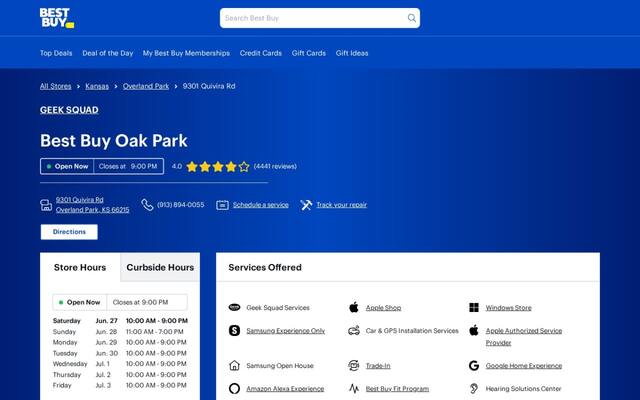Image resolution: width=640 pixels, height=400 pixels.
Task: Click the Windows Store logo icon
Action: (x=474, y=307)
